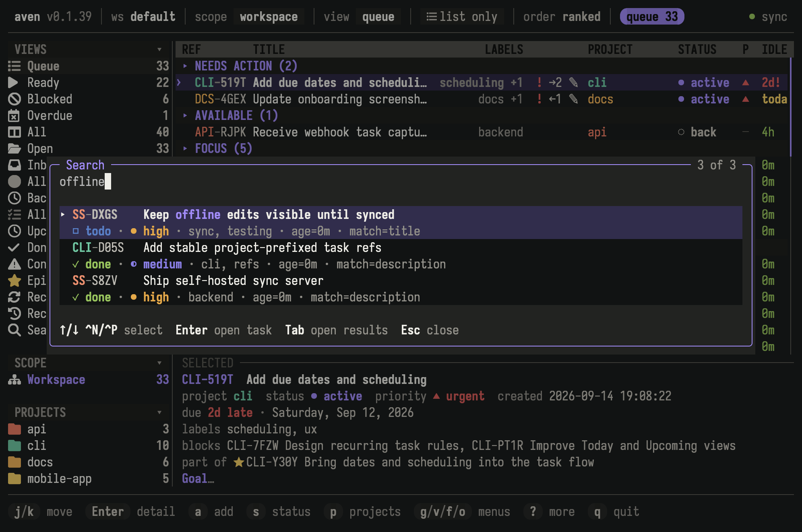Select the API-RJPK Receive webhook row
Image resolution: width=802 pixels, height=532 pixels.
coord(482,132)
